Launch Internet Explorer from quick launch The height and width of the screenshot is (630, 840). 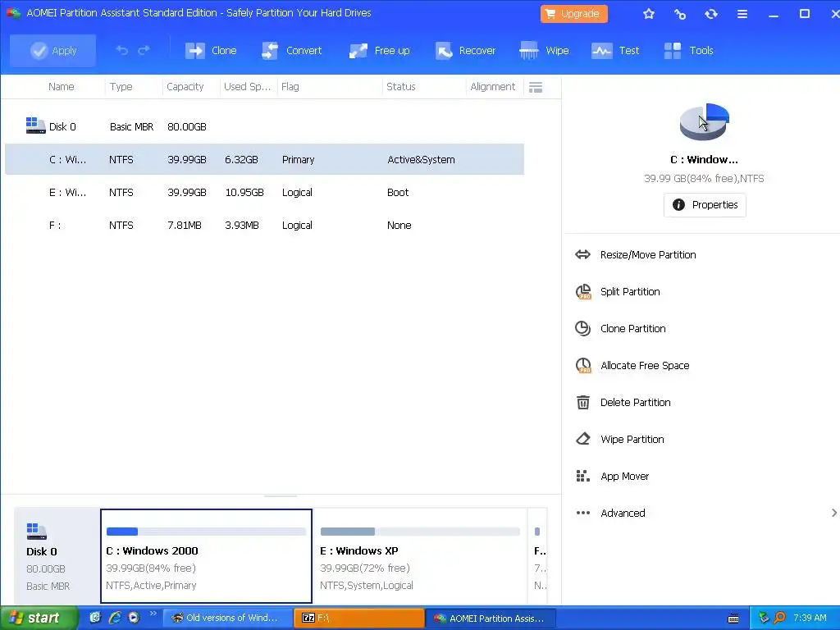point(115,618)
